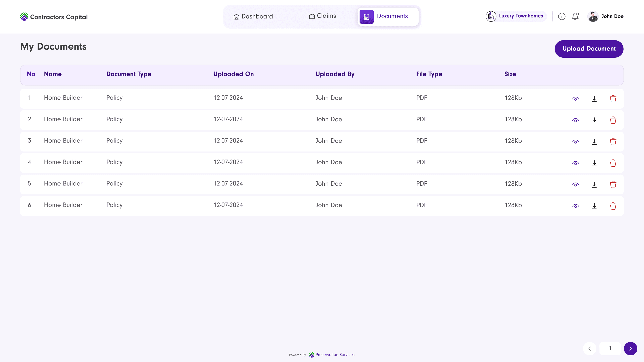The image size is (644, 362).
Task: Click John Doe profile avatar
Action: coord(593,17)
